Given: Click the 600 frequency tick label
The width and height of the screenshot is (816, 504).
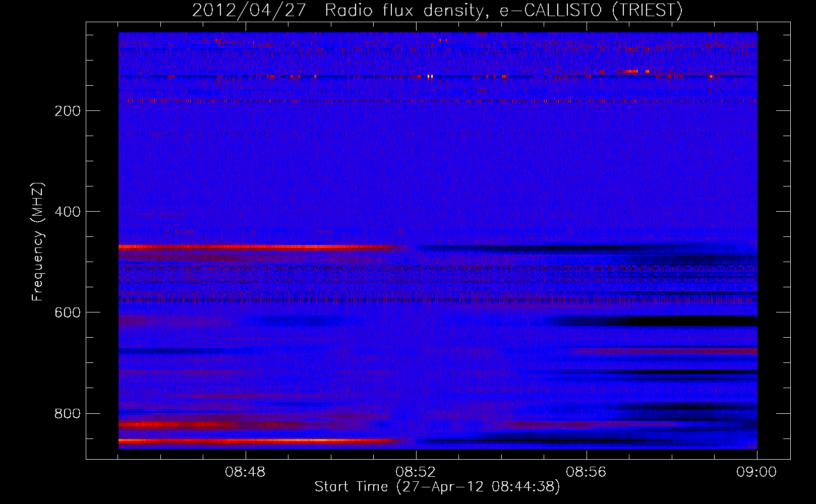Looking at the screenshot, I should tap(68, 312).
